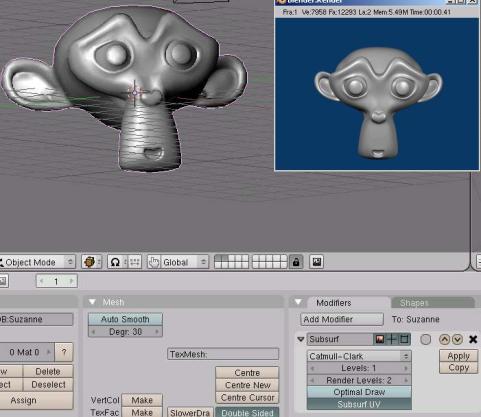
Task: Decrease Render Levels with left arrow
Action: (312, 380)
